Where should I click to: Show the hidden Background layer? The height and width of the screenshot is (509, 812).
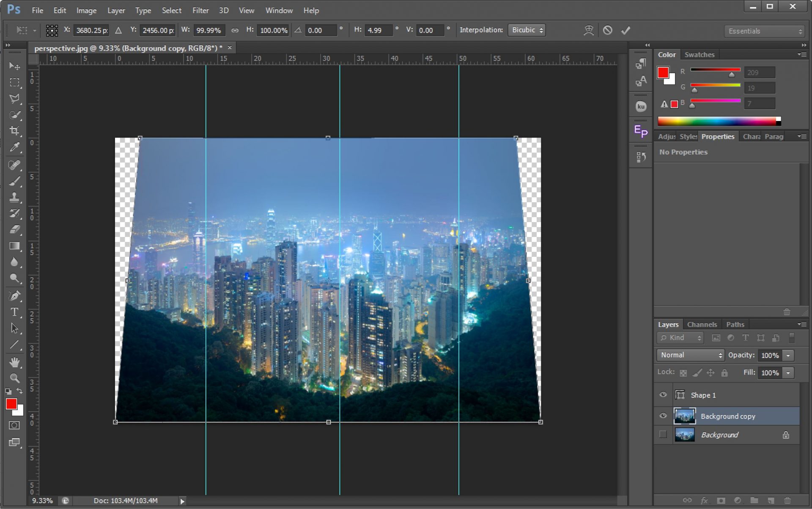click(663, 435)
